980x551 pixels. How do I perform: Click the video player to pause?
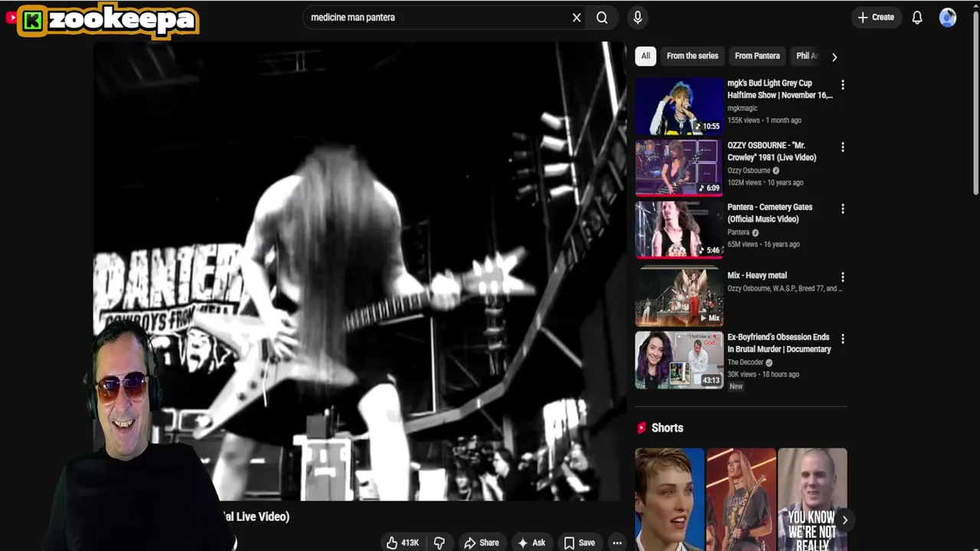360,271
